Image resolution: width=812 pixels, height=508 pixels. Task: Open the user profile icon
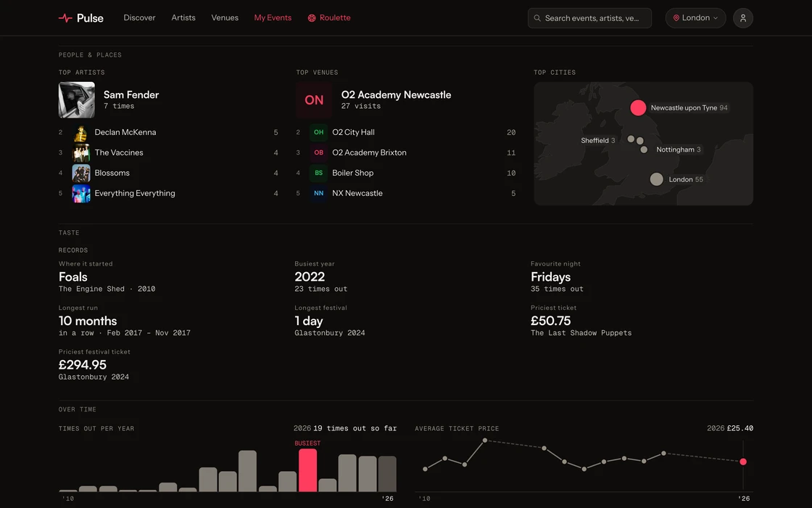click(x=742, y=18)
